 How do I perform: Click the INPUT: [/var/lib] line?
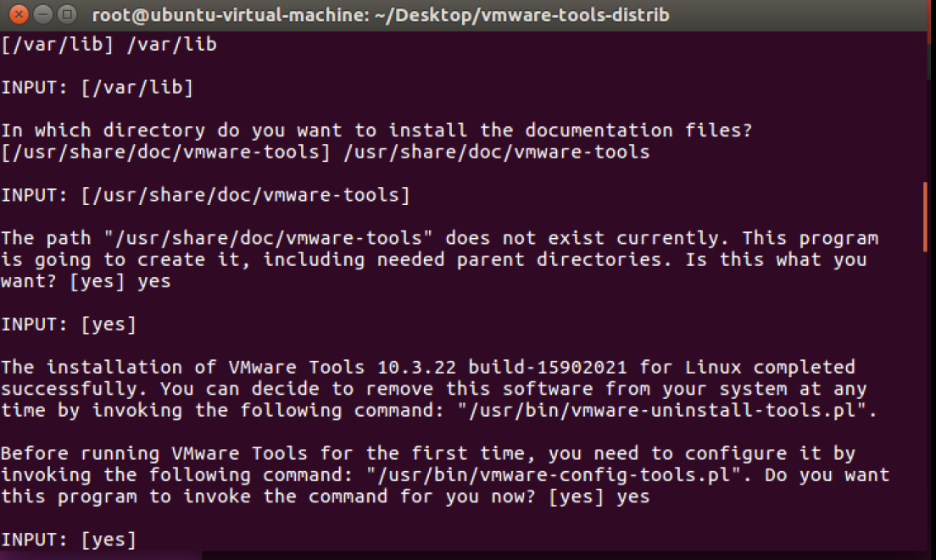click(97, 87)
